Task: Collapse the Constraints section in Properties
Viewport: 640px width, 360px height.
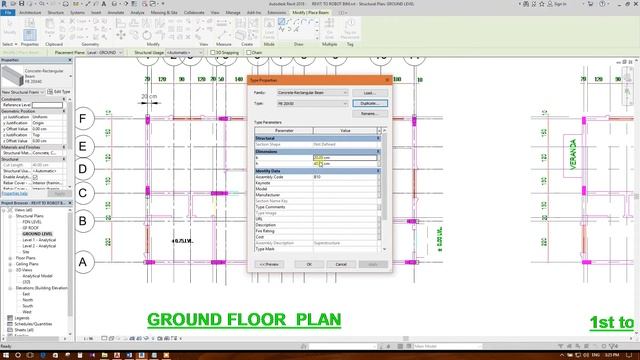Action: pos(64,99)
